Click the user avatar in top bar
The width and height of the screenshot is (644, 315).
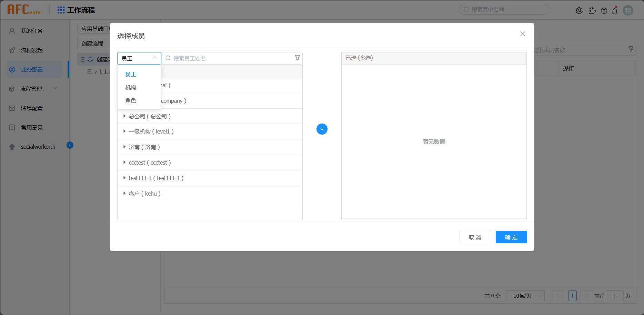(x=628, y=11)
